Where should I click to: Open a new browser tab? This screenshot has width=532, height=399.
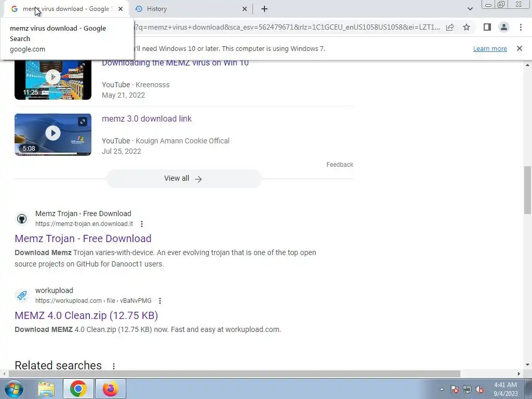point(264,9)
